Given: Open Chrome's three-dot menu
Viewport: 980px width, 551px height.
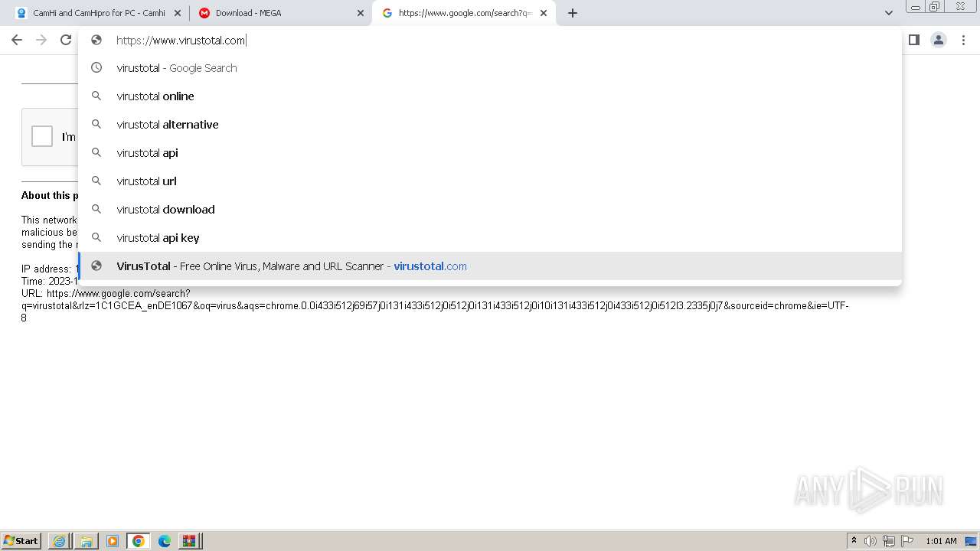Looking at the screenshot, I should pyautogui.click(x=963, y=40).
